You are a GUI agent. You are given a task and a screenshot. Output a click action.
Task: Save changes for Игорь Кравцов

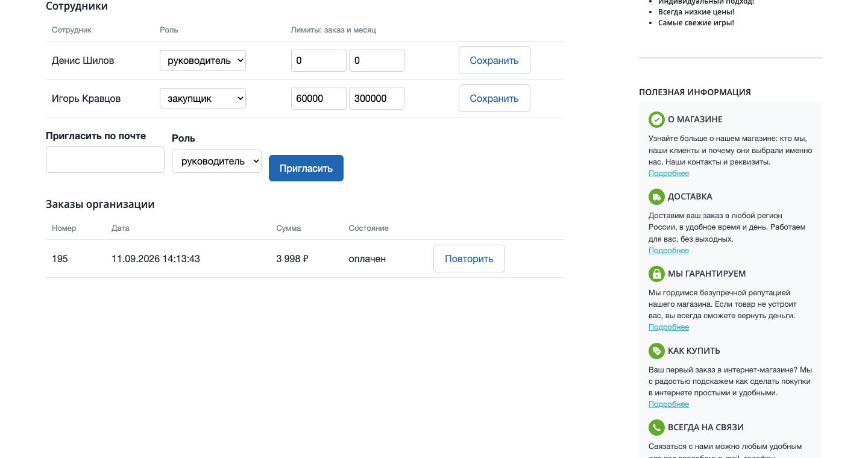(x=494, y=98)
